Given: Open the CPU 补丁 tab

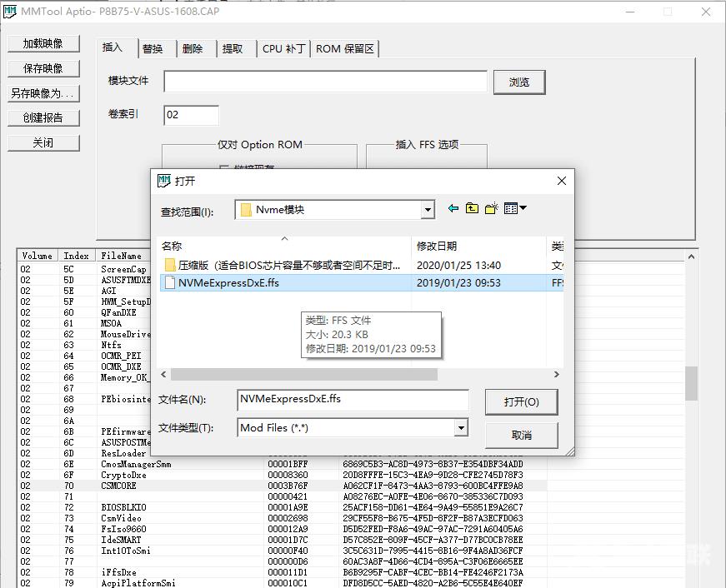Looking at the screenshot, I should tap(284, 48).
